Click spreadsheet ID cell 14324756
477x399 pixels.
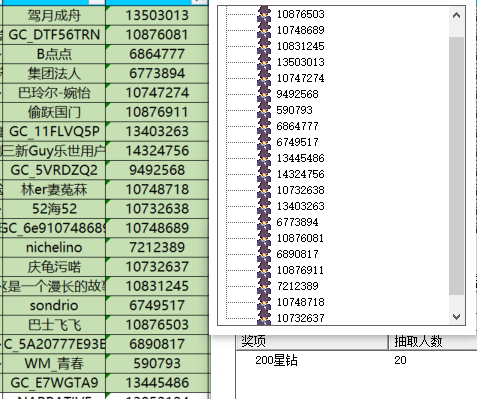[157, 151]
